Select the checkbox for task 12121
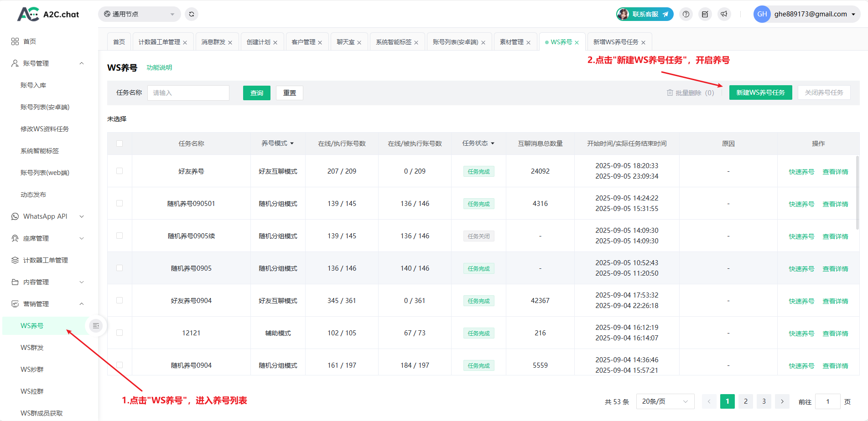This screenshot has width=868, height=421. [x=120, y=333]
